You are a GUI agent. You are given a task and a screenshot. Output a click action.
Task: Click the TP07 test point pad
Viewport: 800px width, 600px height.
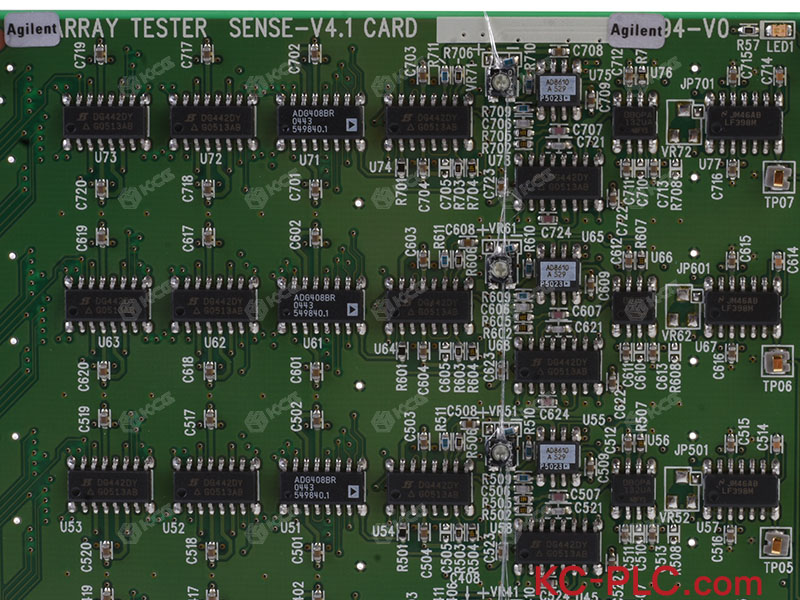tap(778, 178)
